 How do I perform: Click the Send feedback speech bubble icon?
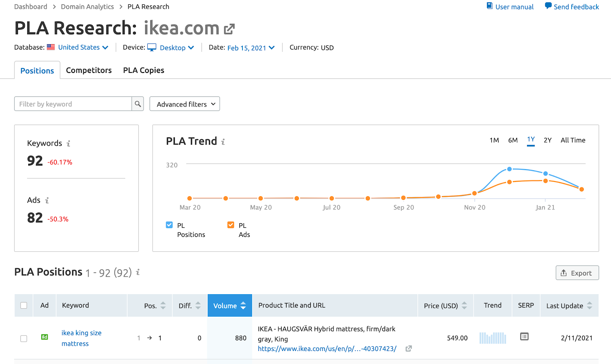tap(548, 6)
